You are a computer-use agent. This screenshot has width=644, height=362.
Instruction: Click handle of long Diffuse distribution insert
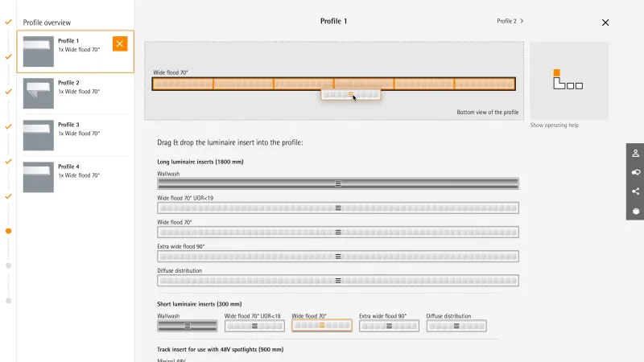(338, 281)
